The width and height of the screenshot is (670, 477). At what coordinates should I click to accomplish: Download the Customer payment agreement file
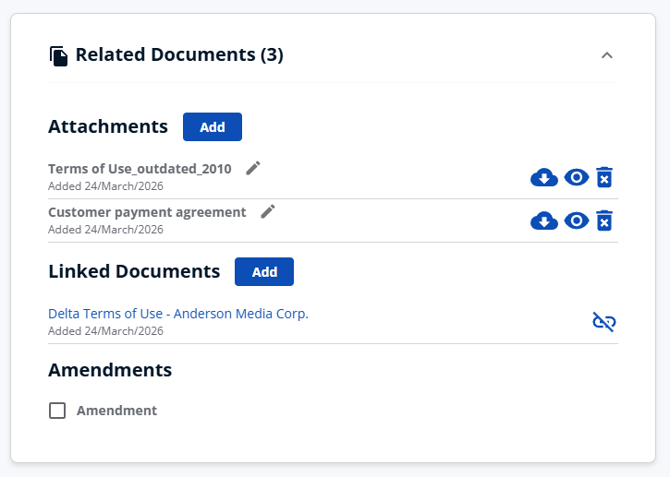point(544,221)
